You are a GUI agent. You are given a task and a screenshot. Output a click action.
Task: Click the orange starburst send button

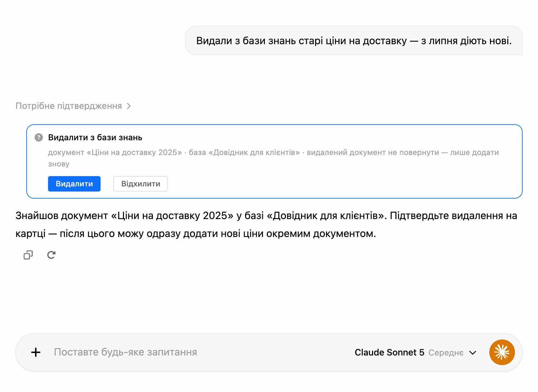pos(502,352)
